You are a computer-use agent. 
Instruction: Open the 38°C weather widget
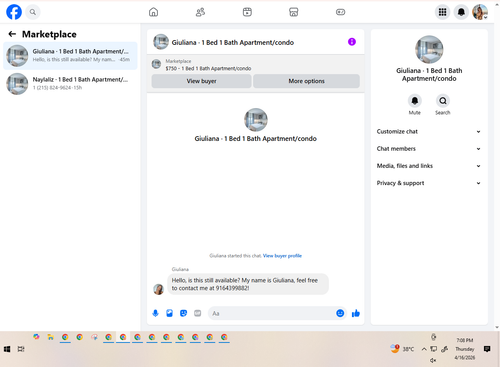click(402, 349)
